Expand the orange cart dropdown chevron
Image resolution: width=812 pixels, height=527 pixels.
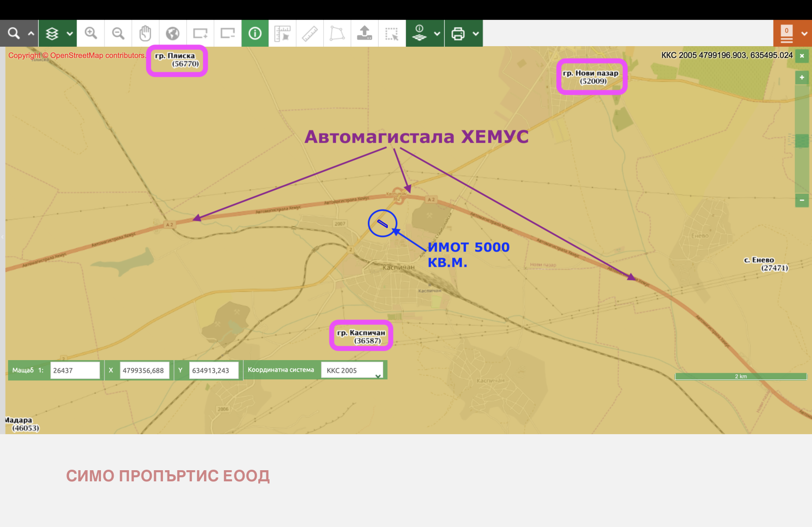(x=804, y=33)
